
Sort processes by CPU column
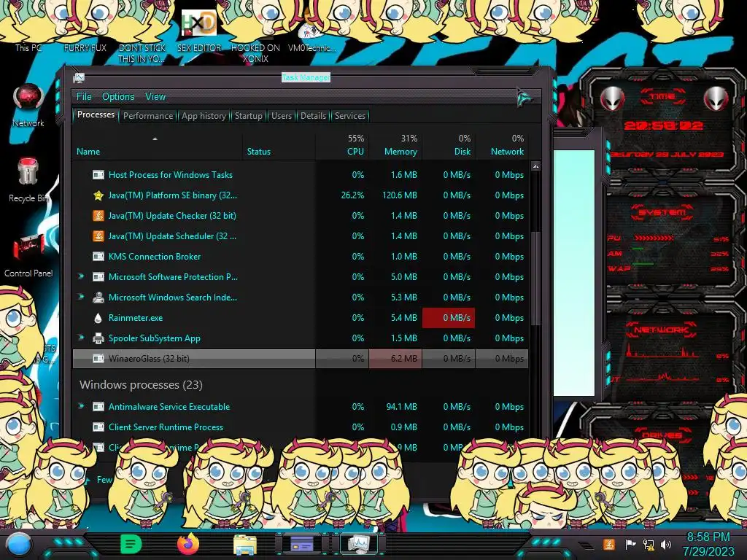pos(342,146)
